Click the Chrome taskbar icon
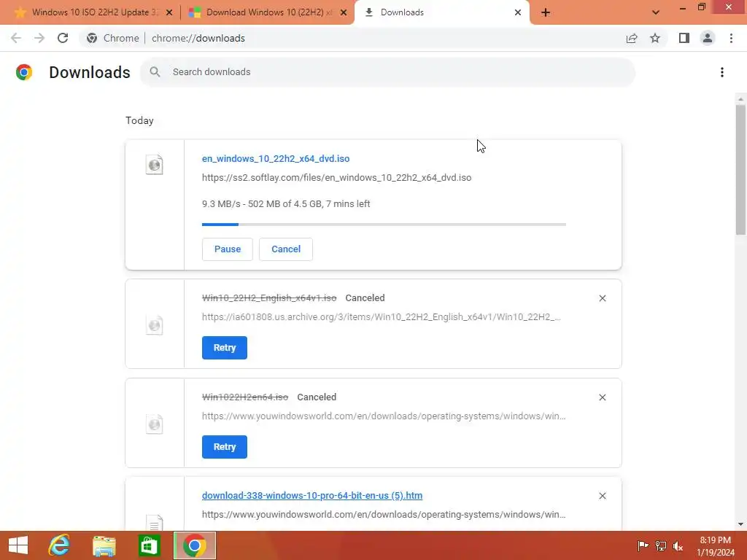The height and width of the screenshot is (560, 747). tap(194, 545)
